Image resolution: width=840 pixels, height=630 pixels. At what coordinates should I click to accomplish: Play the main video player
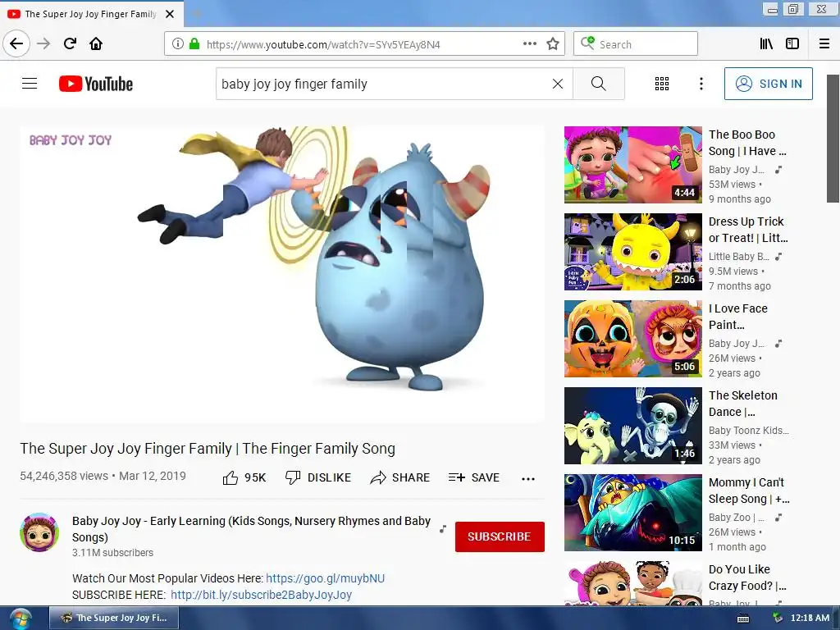coord(282,274)
